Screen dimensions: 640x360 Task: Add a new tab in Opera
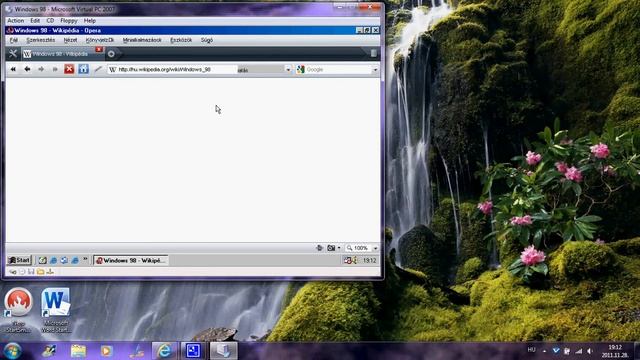pos(111,54)
